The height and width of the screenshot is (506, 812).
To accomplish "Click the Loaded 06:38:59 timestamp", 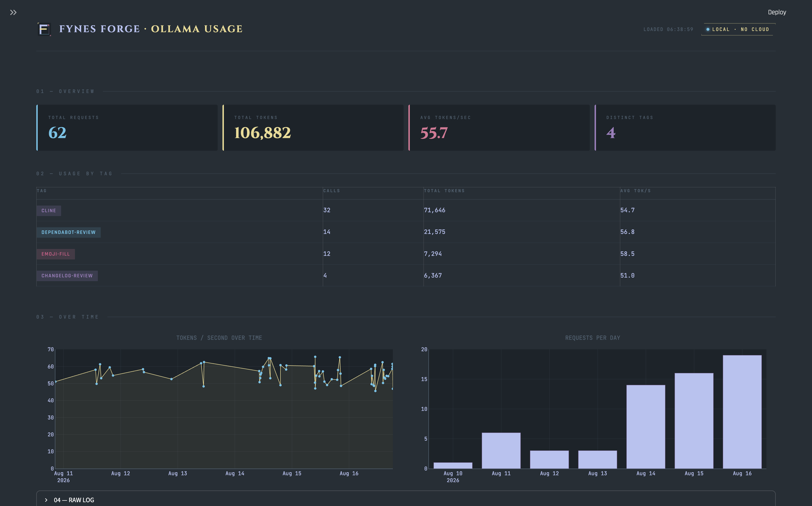I will (x=668, y=30).
